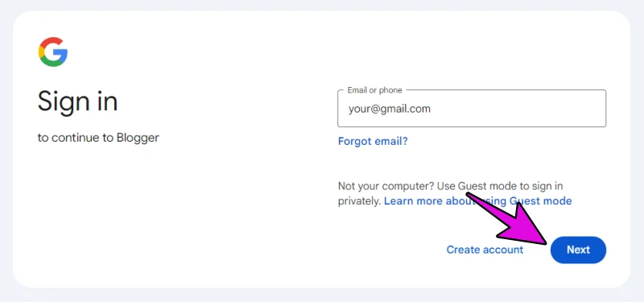Screen dimensions: 644x302
Task: Click the word Blogger in the subtitle
Action: pyautogui.click(x=138, y=138)
